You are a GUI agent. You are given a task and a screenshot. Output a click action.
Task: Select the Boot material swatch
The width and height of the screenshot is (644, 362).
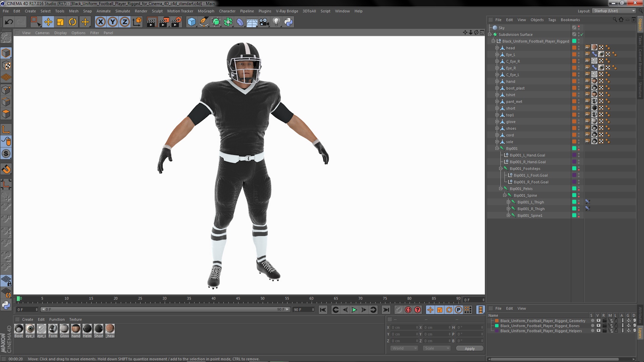tap(19, 330)
